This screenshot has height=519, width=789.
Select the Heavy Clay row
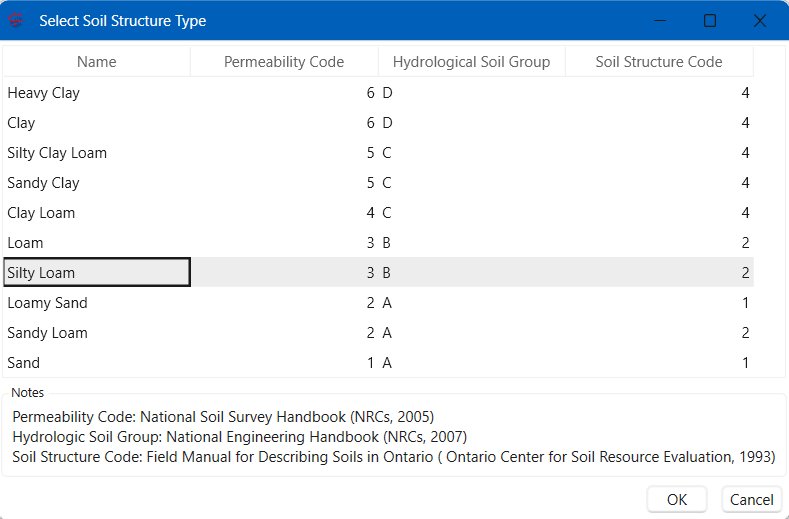click(x=378, y=93)
